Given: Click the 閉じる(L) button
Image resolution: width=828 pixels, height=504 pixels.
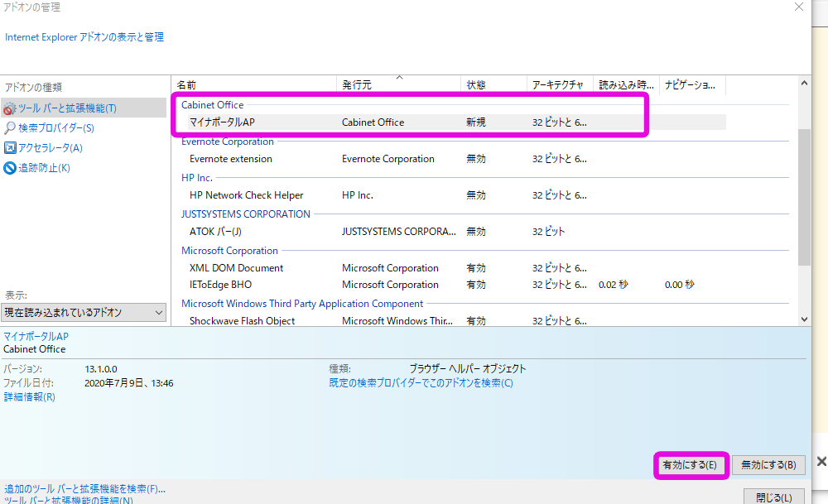Looking at the screenshot, I should click(773, 497).
